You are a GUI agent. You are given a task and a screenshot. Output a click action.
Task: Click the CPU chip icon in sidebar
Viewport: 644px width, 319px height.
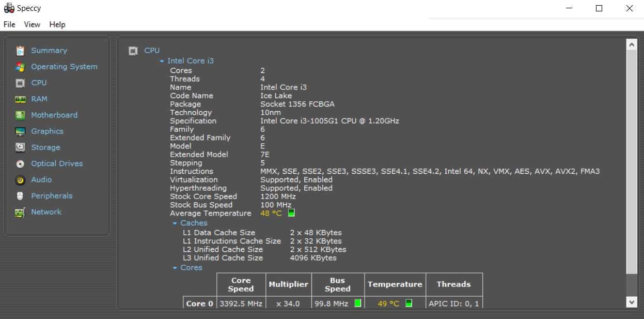tap(20, 83)
